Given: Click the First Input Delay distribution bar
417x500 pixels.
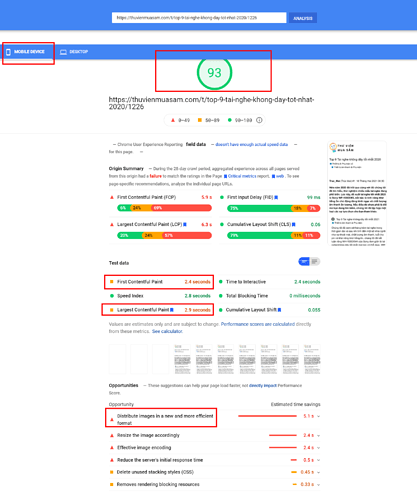Looking at the screenshot, I should [274, 208].
